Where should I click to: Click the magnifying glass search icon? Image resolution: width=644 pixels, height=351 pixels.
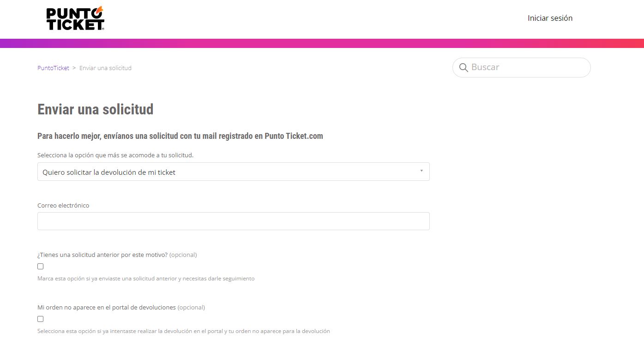(x=463, y=68)
